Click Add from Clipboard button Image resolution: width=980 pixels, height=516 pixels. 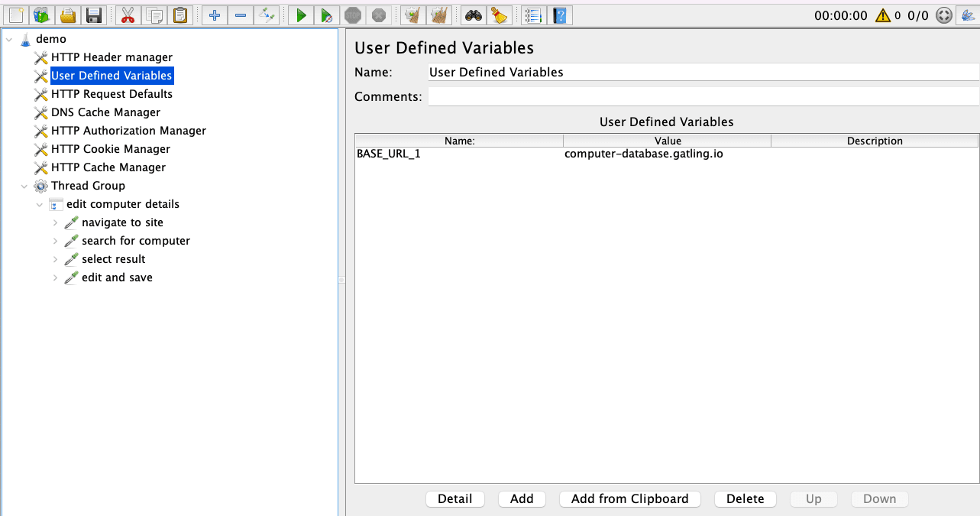[x=630, y=498]
